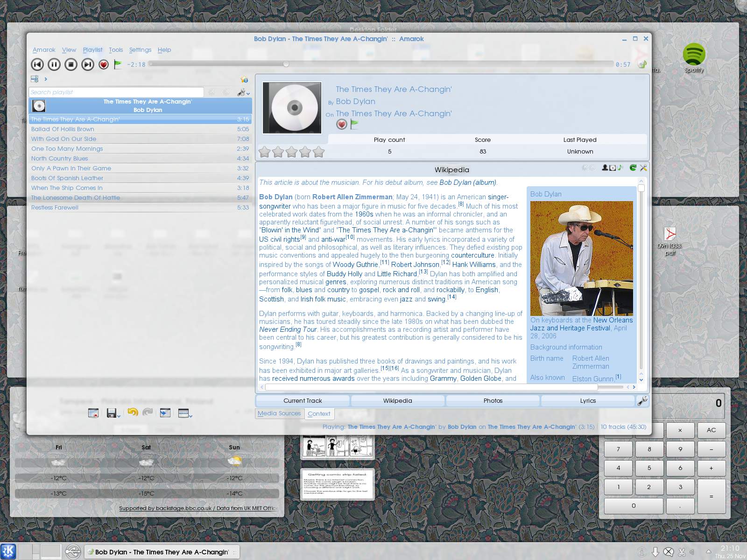Click the Wikipedia vertical scrollbar
This screenshot has width=747, height=560.
click(641, 280)
